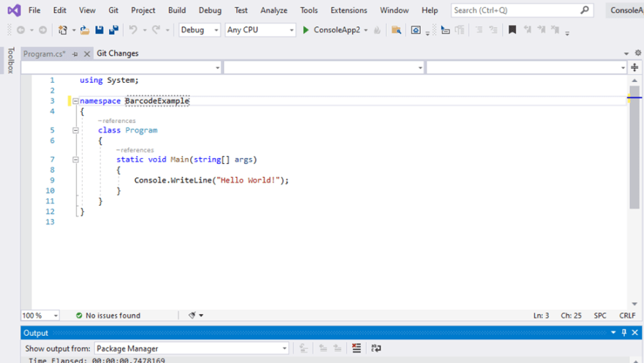Navigate forward with the forward arrow icon

click(42, 30)
